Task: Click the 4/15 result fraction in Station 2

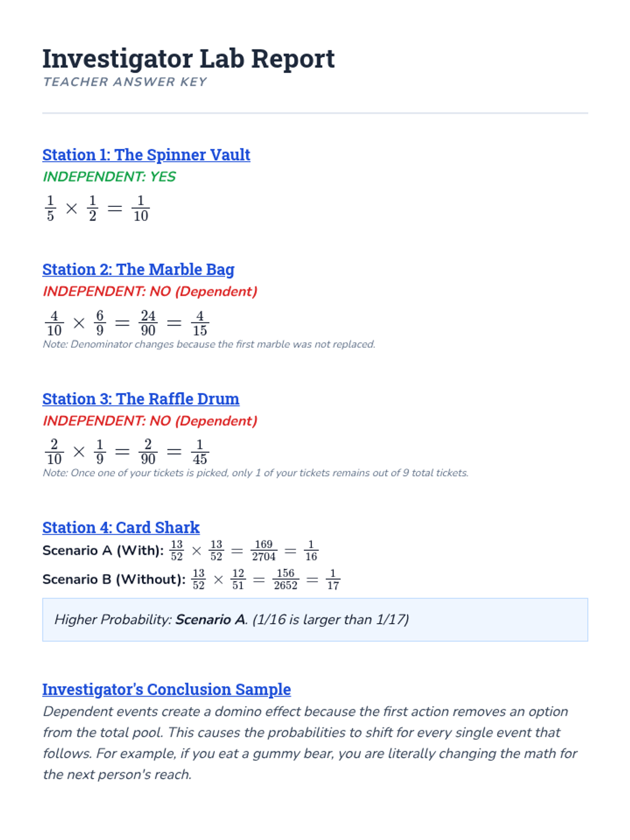Action: (x=199, y=323)
